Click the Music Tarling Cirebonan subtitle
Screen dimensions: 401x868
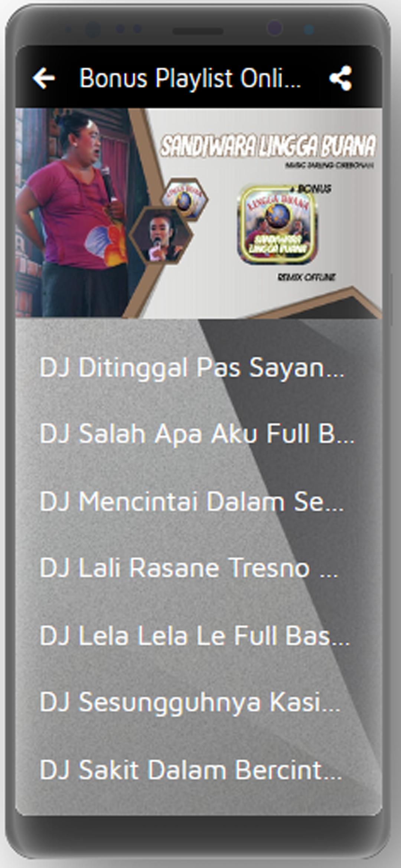pyautogui.click(x=329, y=165)
